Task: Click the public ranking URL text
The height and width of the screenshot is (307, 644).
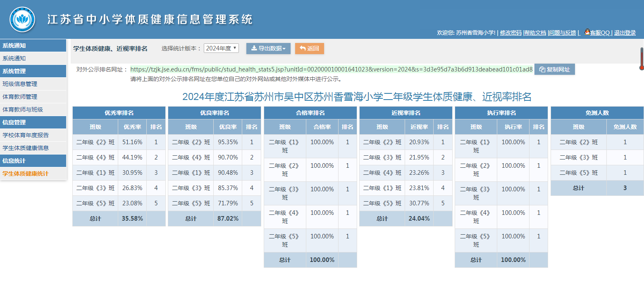Action: click(x=332, y=69)
